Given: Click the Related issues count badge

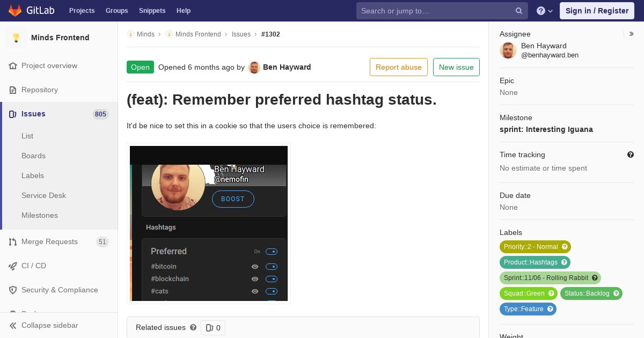Looking at the screenshot, I should tap(213, 328).
